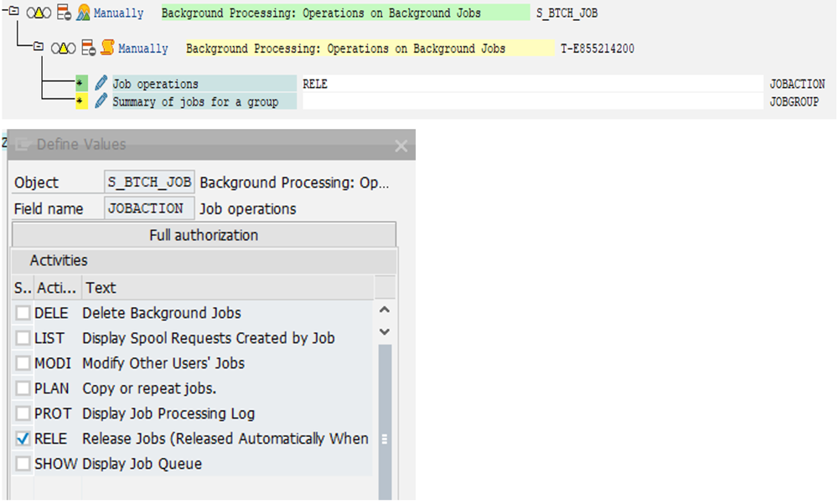838x504 pixels.
Task: Click the Acti... column header
Action: tap(58, 288)
